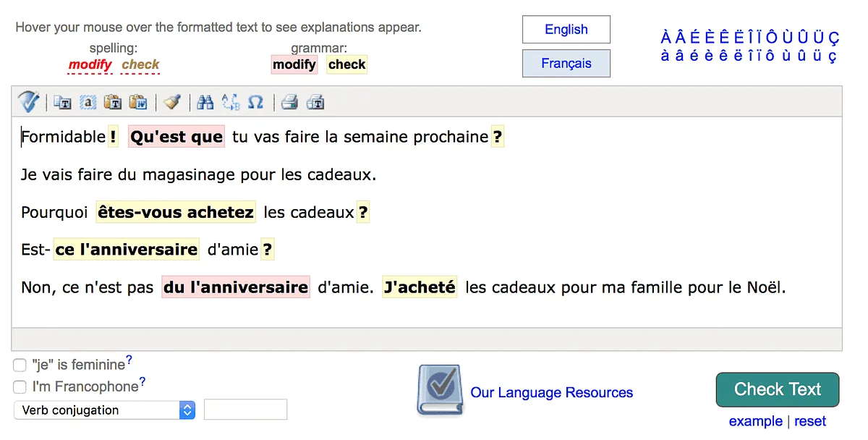The height and width of the screenshot is (440, 868).
Task: Click the yellow grammar "check" legend
Action: pyautogui.click(x=347, y=64)
